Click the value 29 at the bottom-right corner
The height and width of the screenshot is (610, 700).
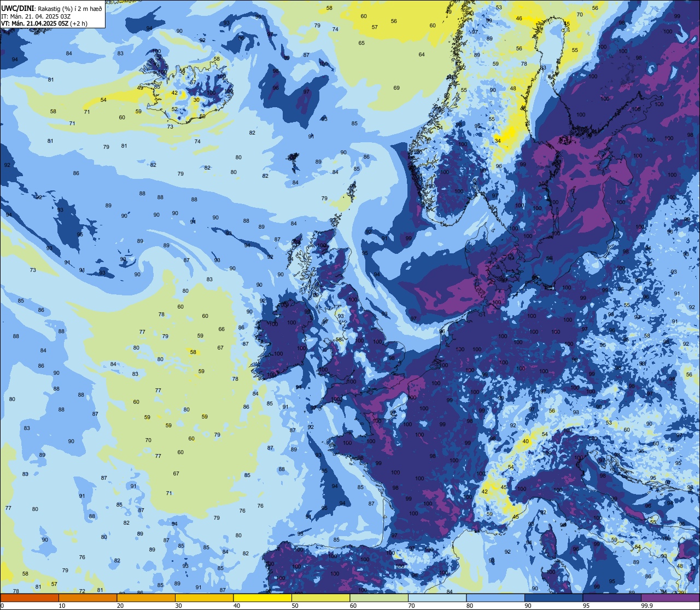681,592
